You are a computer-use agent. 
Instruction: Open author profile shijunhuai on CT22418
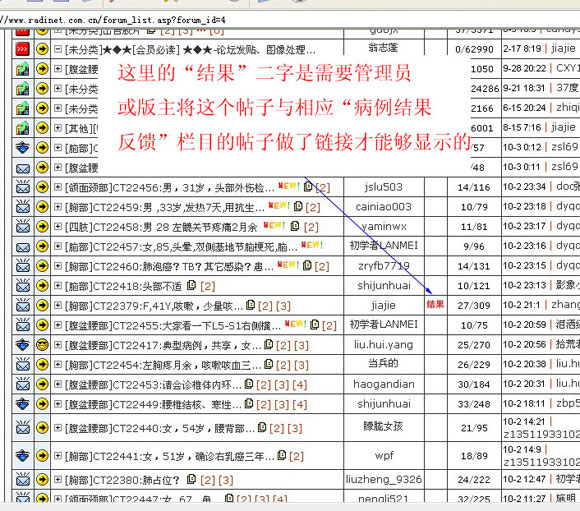click(x=384, y=285)
